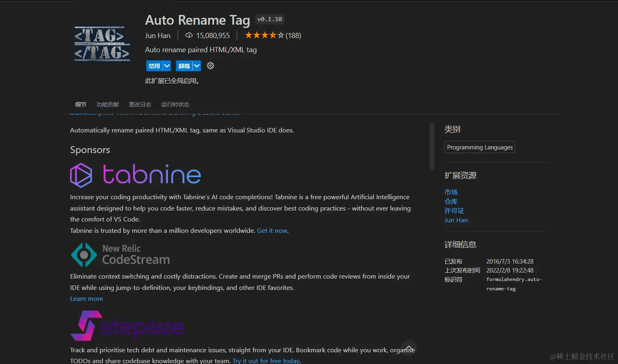
Task: Click the download count 15,080,955
Action: pos(213,35)
